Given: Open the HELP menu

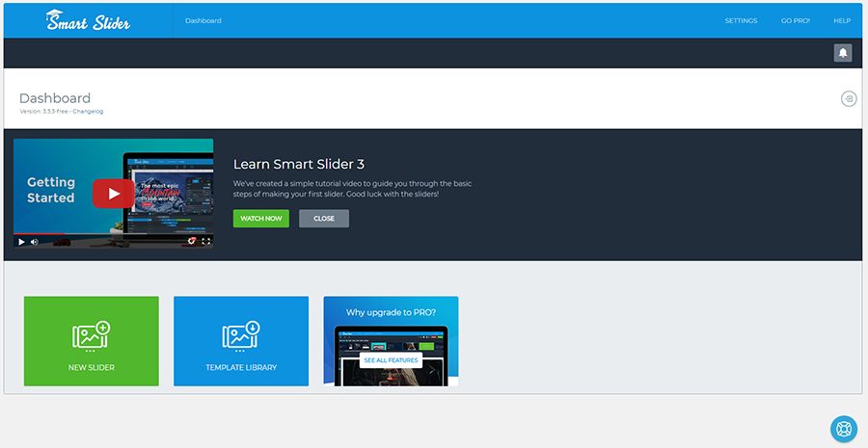Looking at the screenshot, I should click(x=842, y=20).
